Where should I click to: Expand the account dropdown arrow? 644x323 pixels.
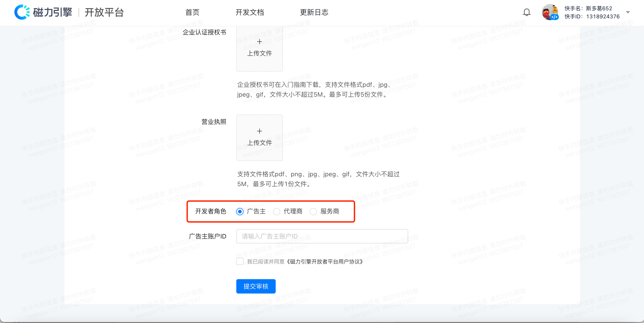pyautogui.click(x=628, y=12)
